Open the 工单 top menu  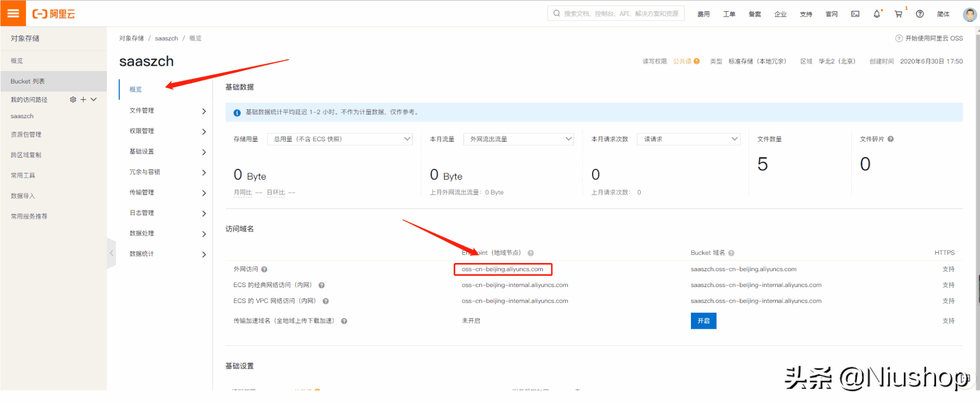point(729,14)
